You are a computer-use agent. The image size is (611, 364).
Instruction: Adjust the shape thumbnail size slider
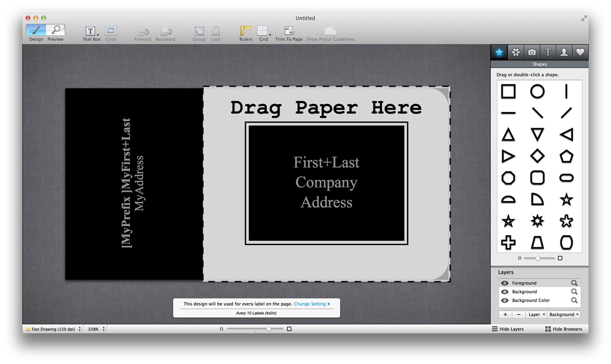540,258
